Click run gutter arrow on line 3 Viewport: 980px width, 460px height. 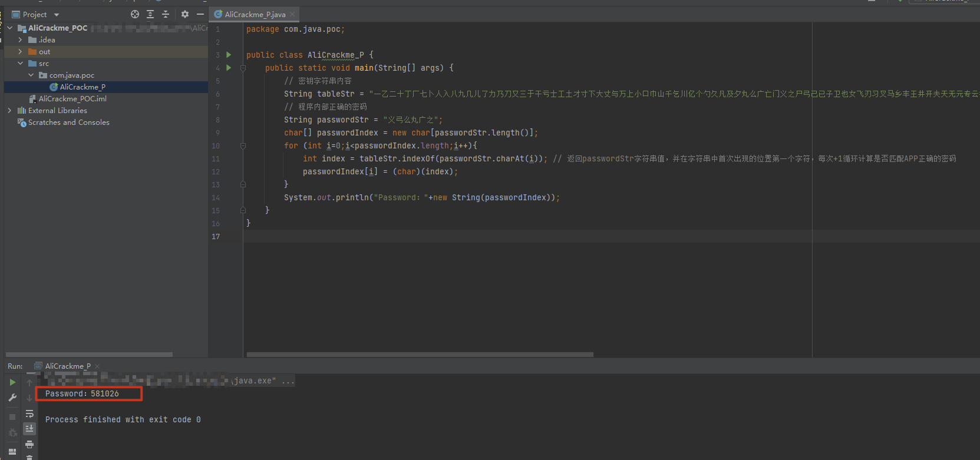[x=229, y=55]
